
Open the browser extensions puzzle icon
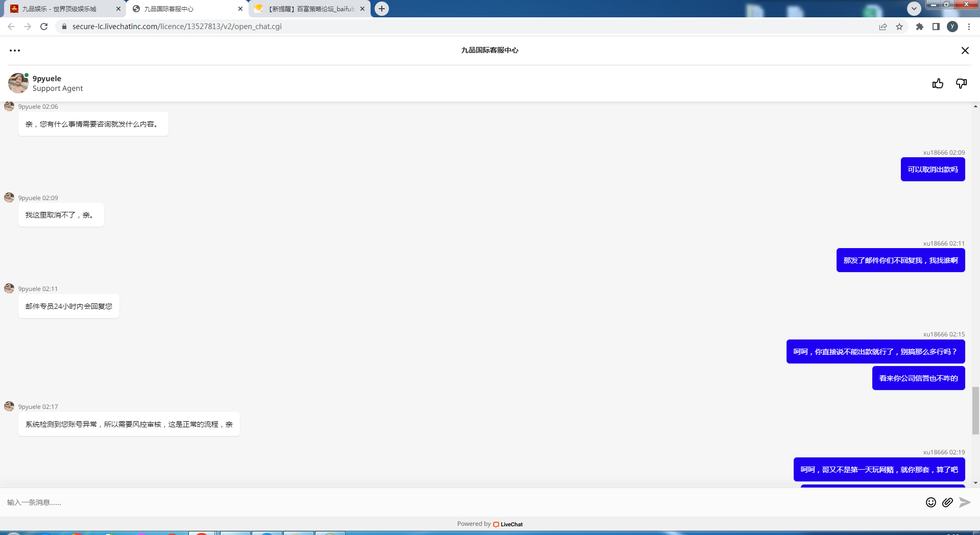(920, 27)
